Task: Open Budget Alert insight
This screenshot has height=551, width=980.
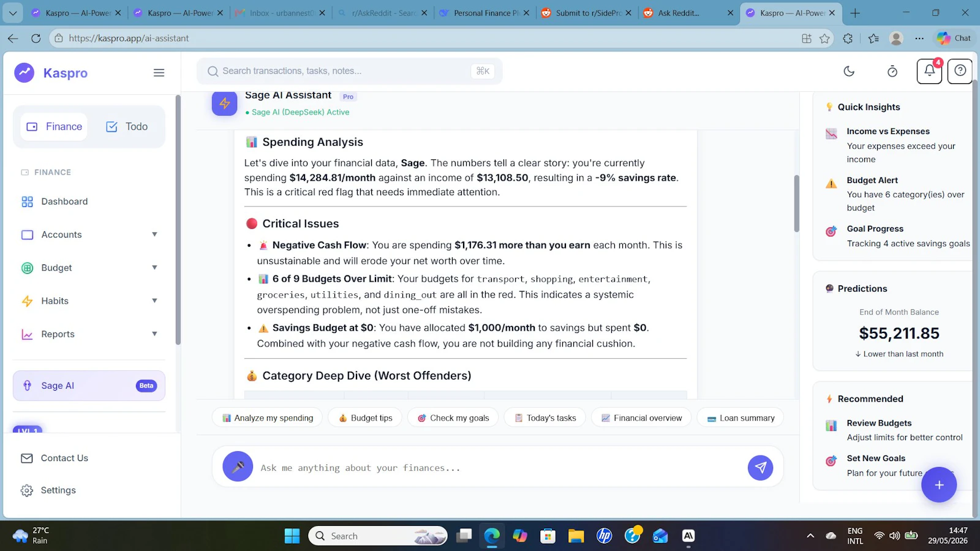Action: pos(898,193)
